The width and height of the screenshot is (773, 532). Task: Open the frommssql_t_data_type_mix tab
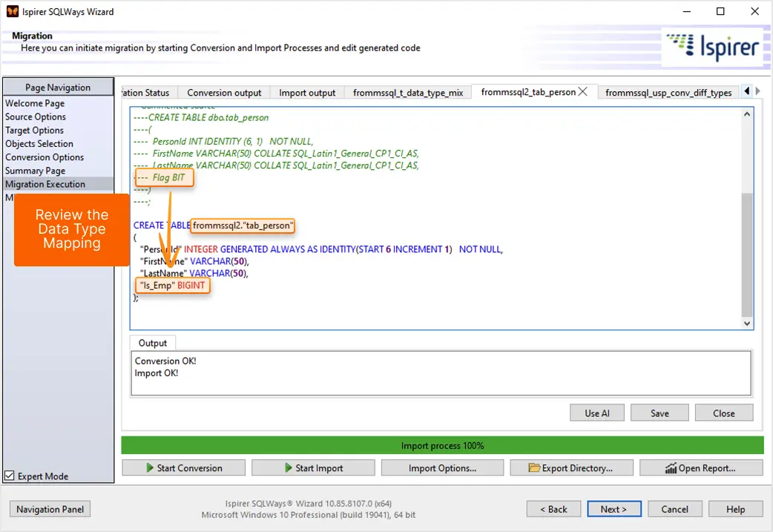(408, 93)
